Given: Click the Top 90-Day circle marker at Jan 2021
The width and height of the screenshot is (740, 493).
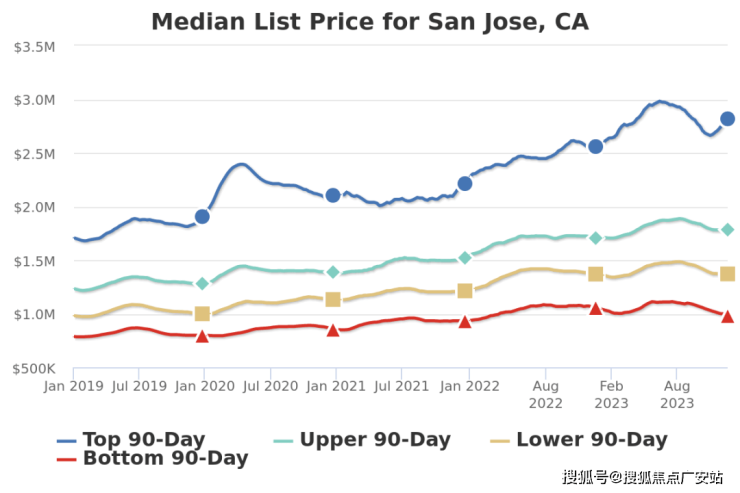Looking at the screenshot, I should coord(333,195).
